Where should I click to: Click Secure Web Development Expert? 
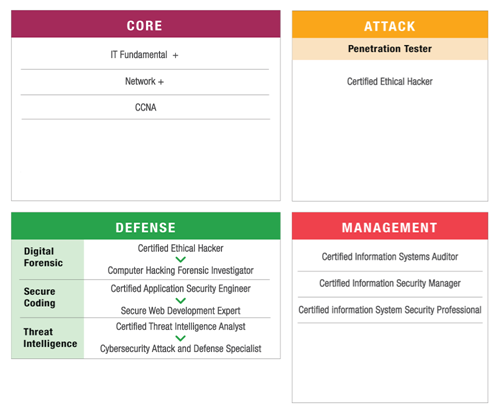coord(180,311)
